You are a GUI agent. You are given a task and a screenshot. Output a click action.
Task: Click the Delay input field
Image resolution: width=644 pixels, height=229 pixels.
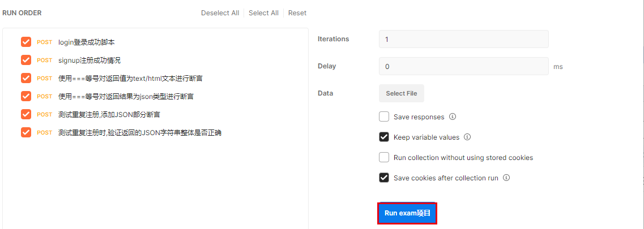tap(463, 66)
